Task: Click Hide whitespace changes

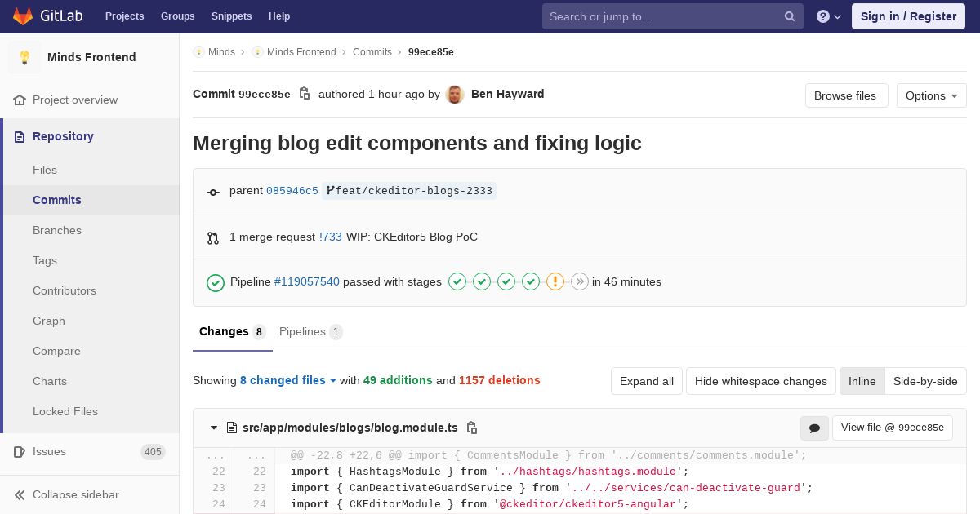Action: (761, 381)
